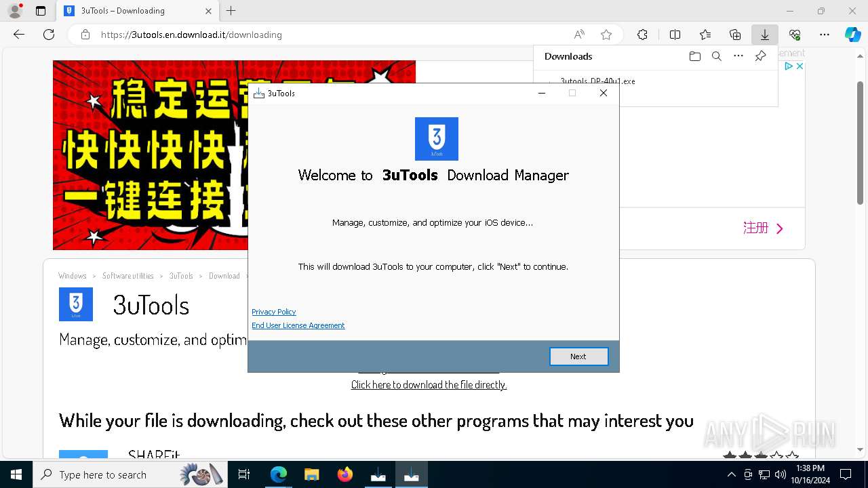868x488 pixels.
Task: Click the 3uTools page logo icon
Action: tap(76, 304)
